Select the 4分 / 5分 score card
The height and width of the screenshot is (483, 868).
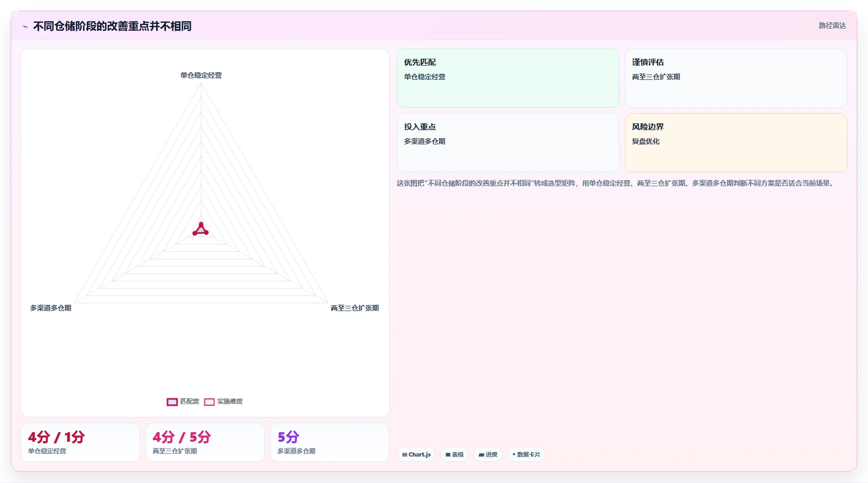(x=205, y=442)
